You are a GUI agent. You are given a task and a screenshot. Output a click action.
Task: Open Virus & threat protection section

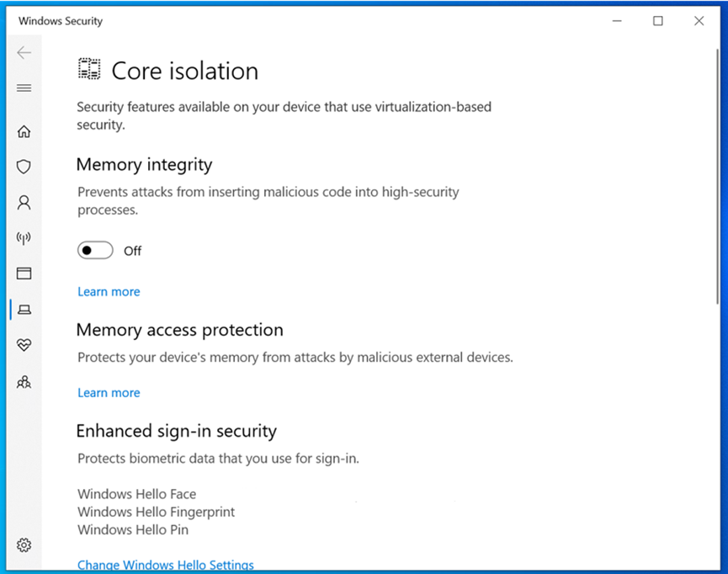coord(24,167)
